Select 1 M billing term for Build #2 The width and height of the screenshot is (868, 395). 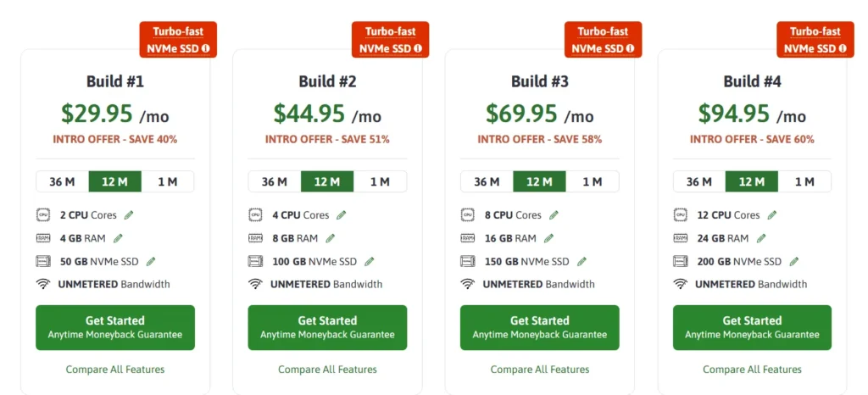(x=380, y=181)
